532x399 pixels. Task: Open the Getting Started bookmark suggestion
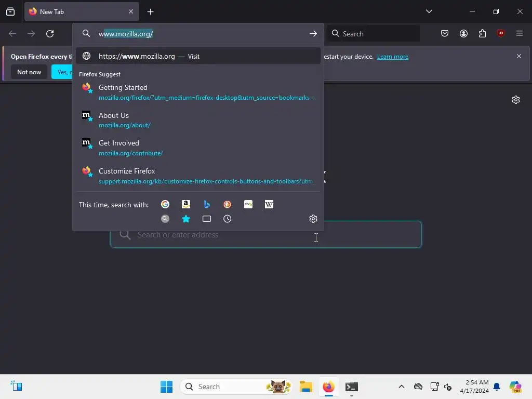pyautogui.click(x=198, y=92)
